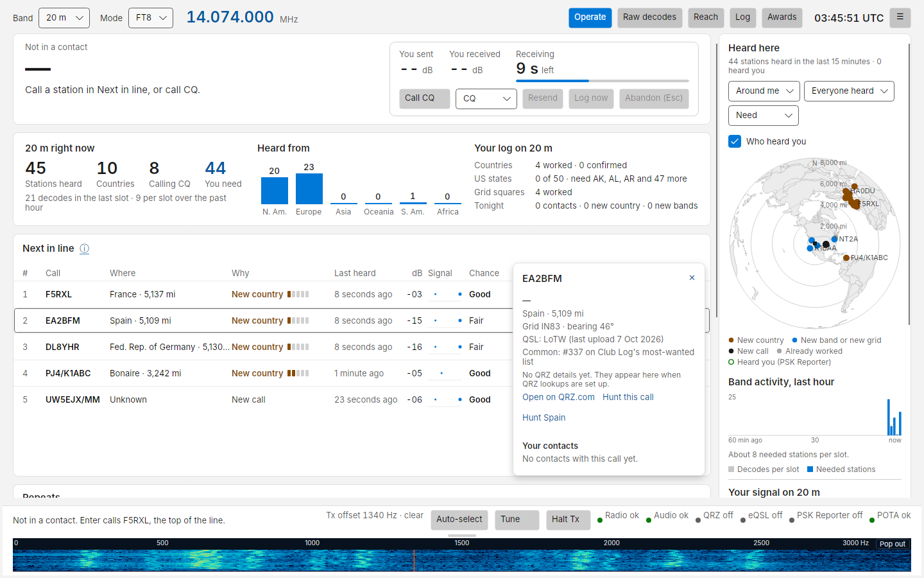Open the Mode FT8 dropdown
The width and height of the screenshot is (924, 578).
[151, 18]
